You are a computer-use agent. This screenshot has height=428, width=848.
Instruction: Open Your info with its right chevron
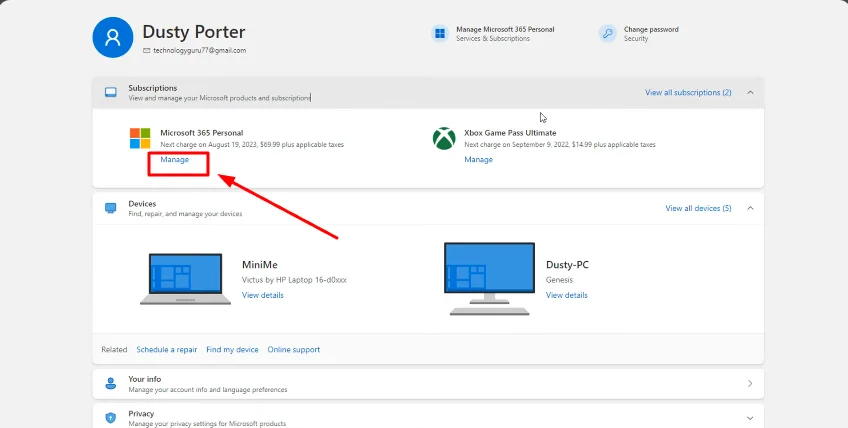click(x=750, y=384)
